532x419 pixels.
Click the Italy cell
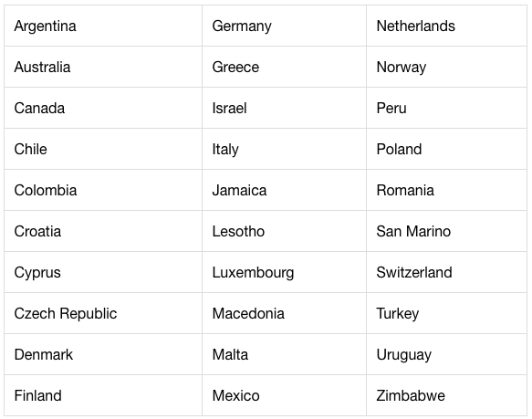(285, 149)
